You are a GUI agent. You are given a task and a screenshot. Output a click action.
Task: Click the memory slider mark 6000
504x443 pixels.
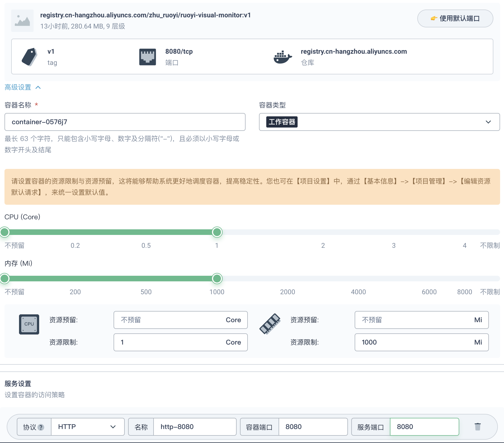429,292
